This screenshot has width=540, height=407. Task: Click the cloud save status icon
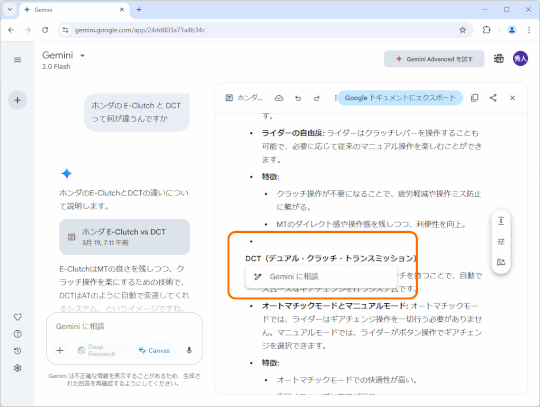pos(279,98)
